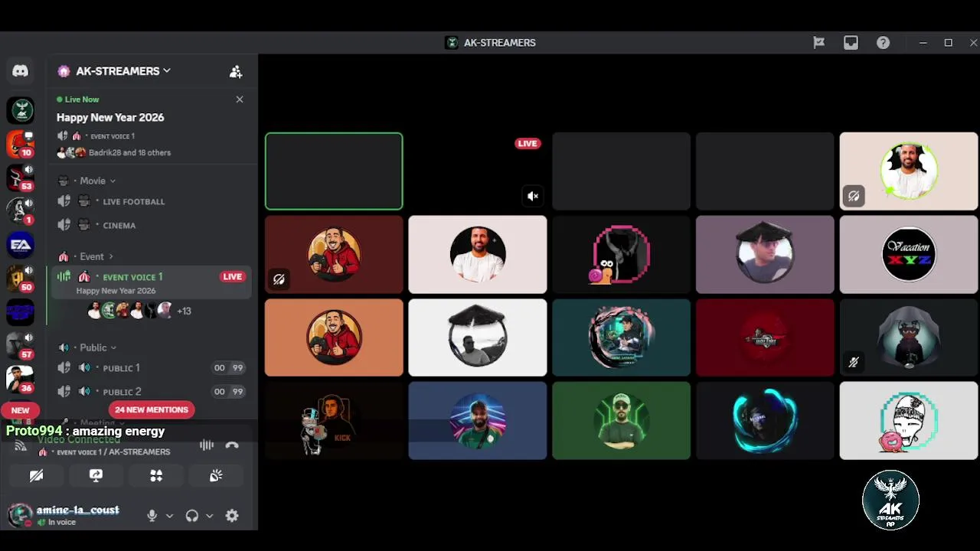Select the donut skull avatar tile

[x=909, y=421]
